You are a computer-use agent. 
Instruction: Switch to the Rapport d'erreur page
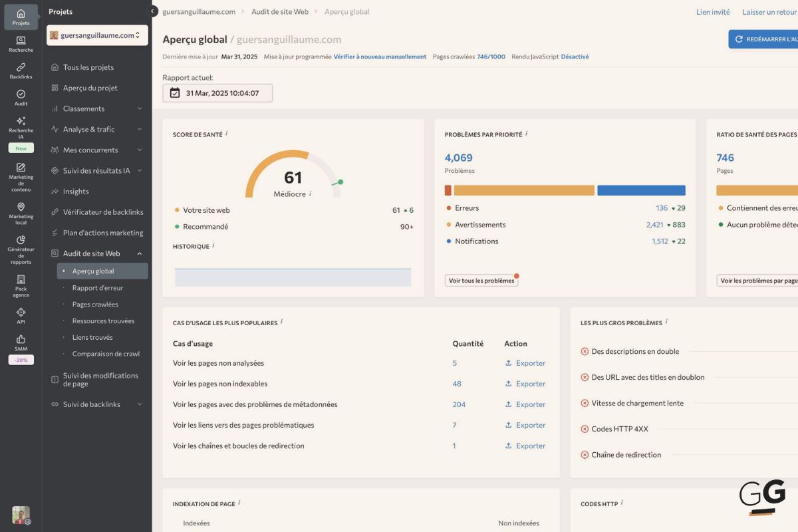97,287
